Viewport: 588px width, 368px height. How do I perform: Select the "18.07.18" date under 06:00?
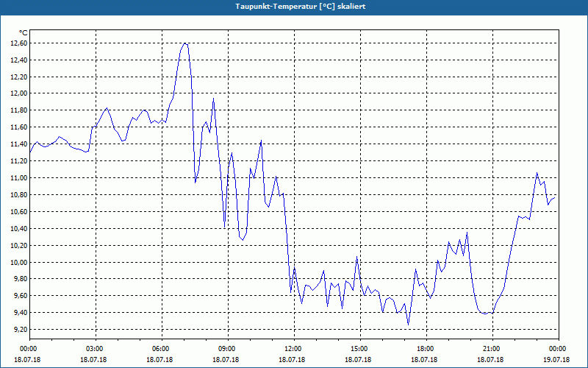point(159,360)
